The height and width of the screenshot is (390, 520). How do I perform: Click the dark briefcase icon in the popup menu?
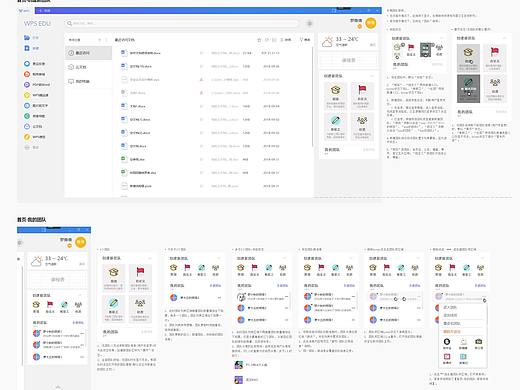coord(479,341)
